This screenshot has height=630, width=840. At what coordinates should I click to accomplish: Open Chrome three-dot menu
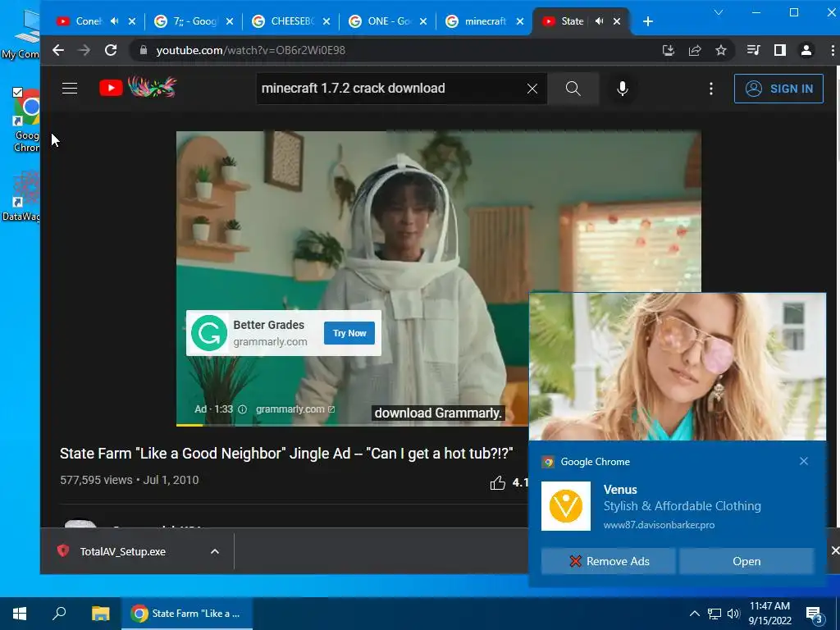(x=832, y=50)
